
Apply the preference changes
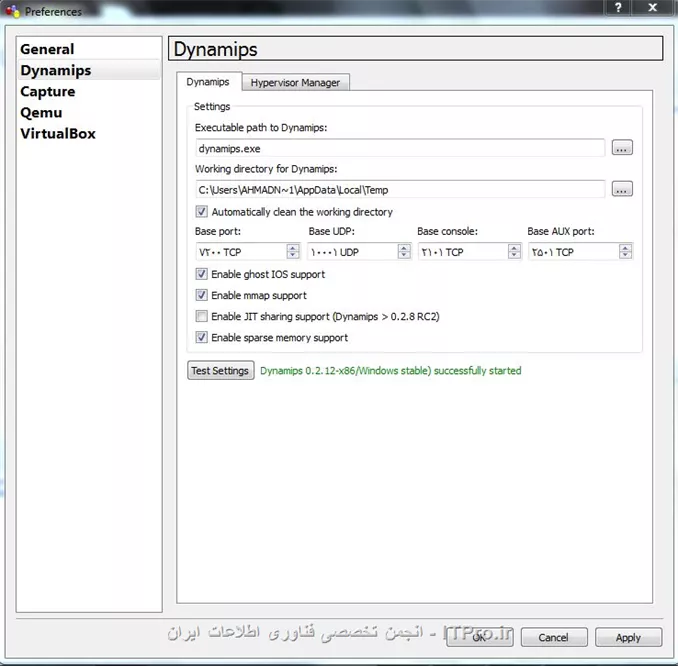[628, 637]
